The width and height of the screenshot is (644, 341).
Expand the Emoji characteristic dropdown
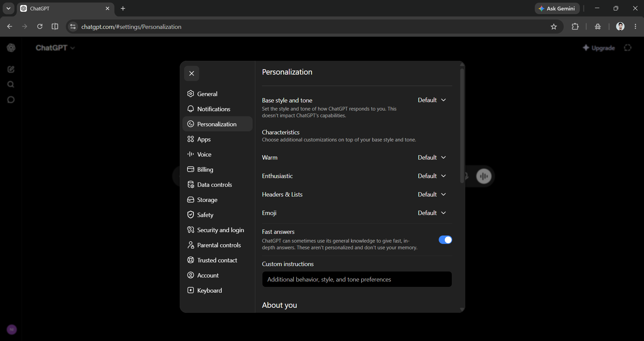pyautogui.click(x=432, y=213)
